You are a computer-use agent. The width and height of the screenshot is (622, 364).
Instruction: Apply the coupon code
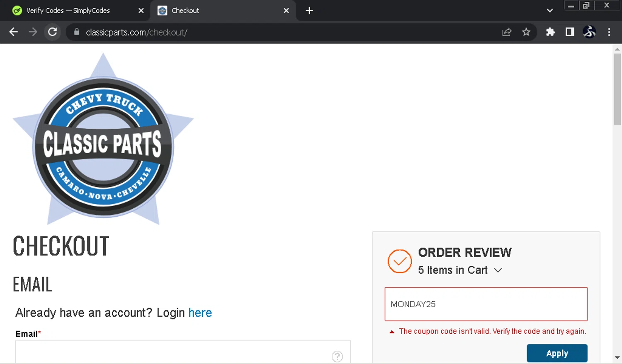(x=557, y=353)
